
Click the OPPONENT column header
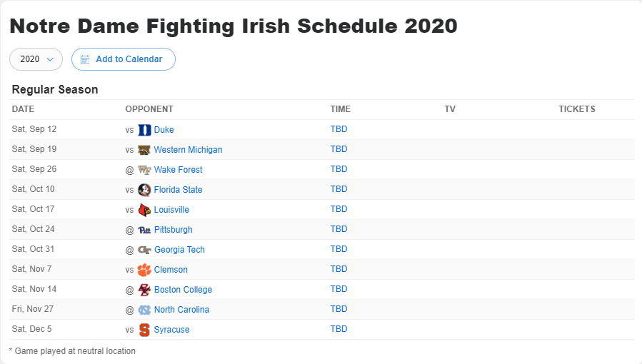(x=149, y=109)
